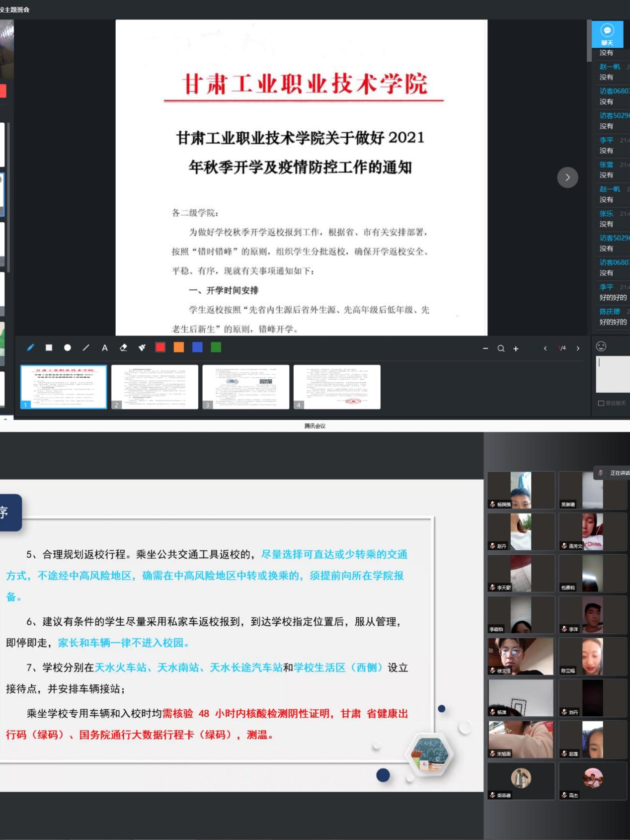Viewport: 630px width, 840px height.
Task: Open page 4 thumbnail
Action: click(x=337, y=387)
